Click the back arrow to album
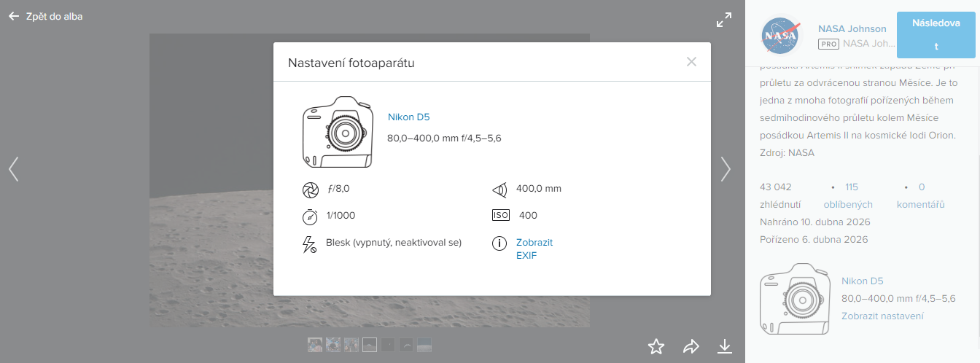 [14, 16]
